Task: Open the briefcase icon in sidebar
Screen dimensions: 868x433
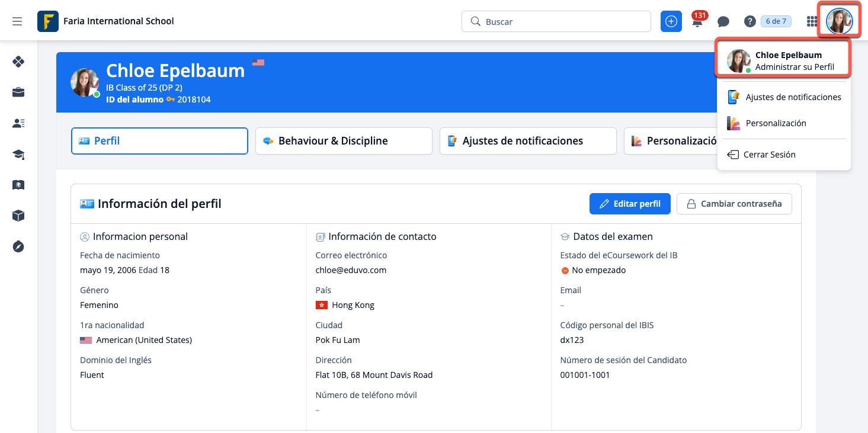Action: pyautogui.click(x=18, y=92)
